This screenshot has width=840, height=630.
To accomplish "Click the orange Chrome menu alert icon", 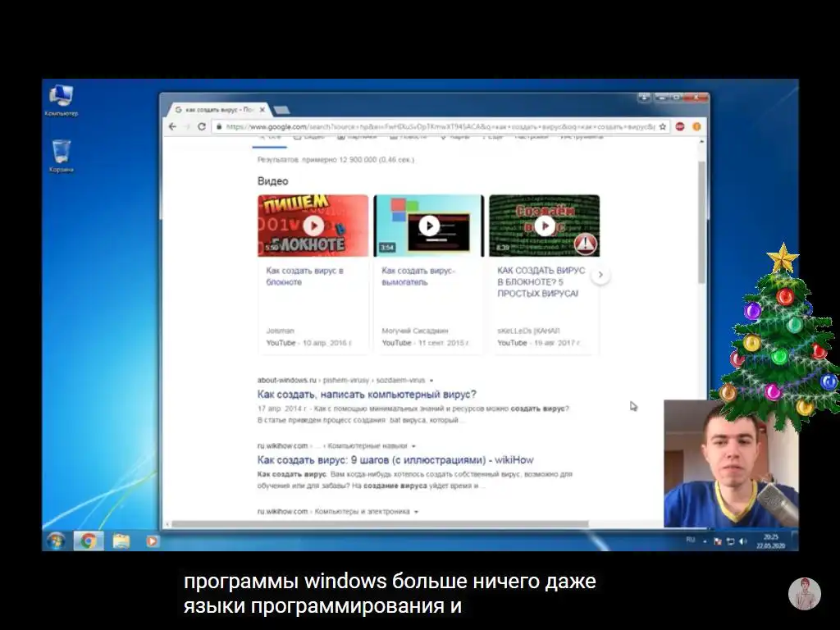I will (696, 127).
